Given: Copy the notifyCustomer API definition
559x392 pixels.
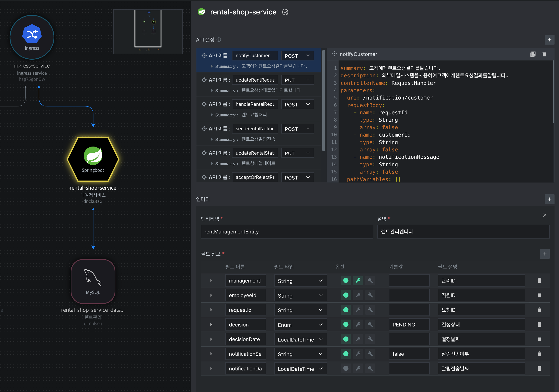Looking at the screenshot, I should click(x=533, y=54).
